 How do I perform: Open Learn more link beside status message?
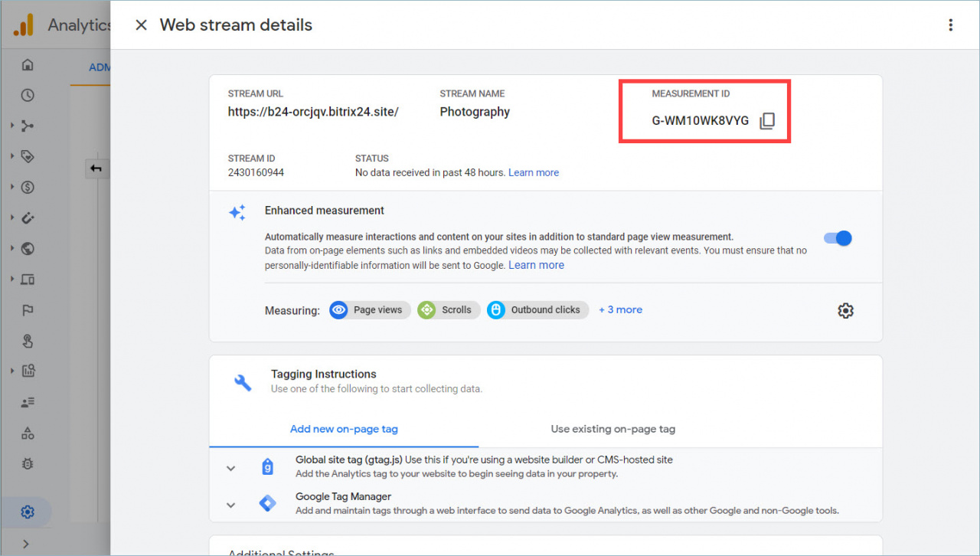534,172
